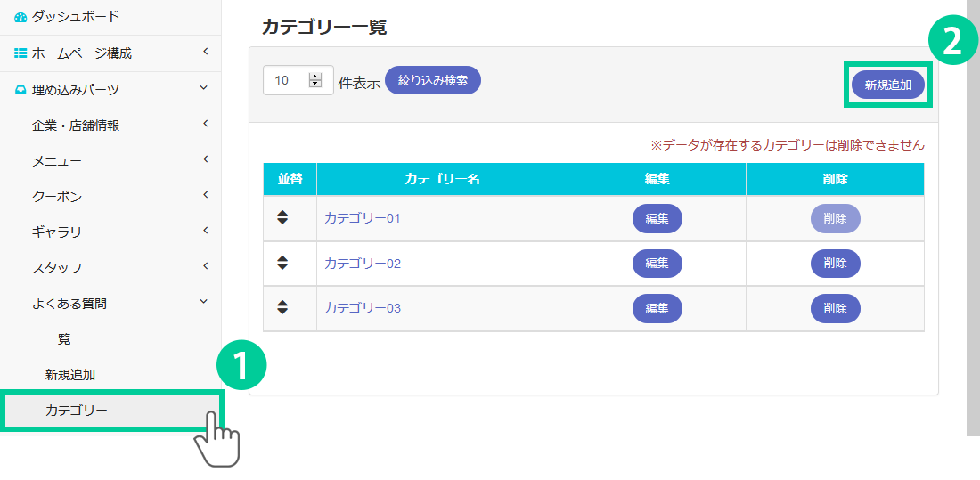This screenshot has height=480, width=980.
Task: Open the カテゴリー01 name link
Action: (x=363, y=218)
